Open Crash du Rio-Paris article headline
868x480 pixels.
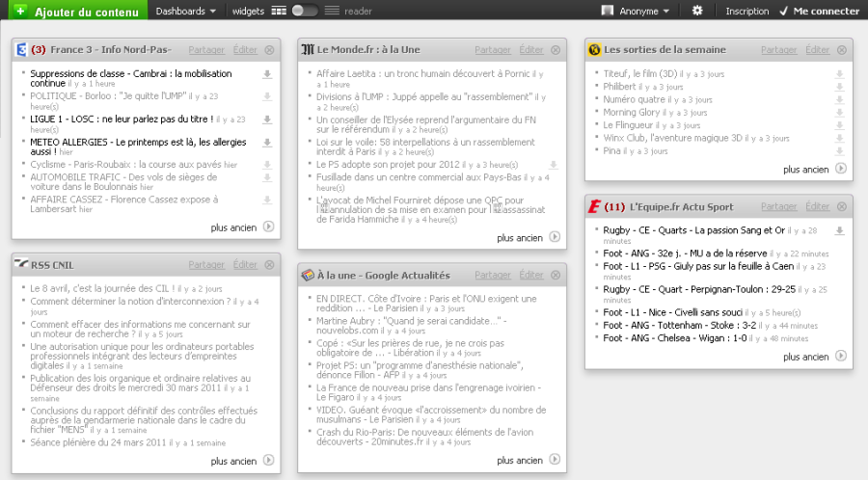[424, 437]
